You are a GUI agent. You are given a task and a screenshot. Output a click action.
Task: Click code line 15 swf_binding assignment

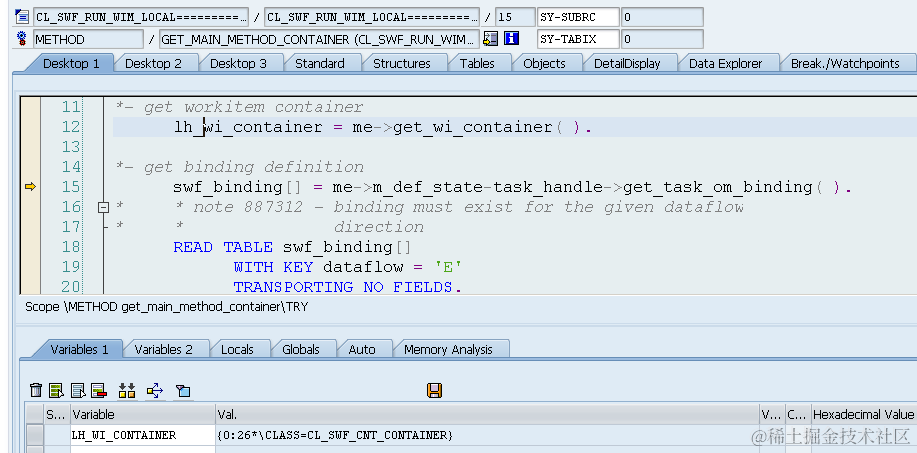pos(512,187)
